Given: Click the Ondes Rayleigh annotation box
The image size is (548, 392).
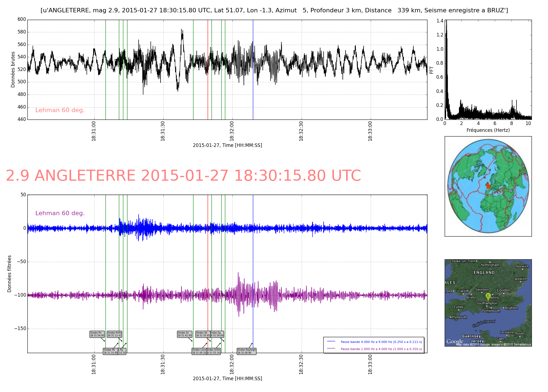Looking at the screenshot, I should 247,351.
